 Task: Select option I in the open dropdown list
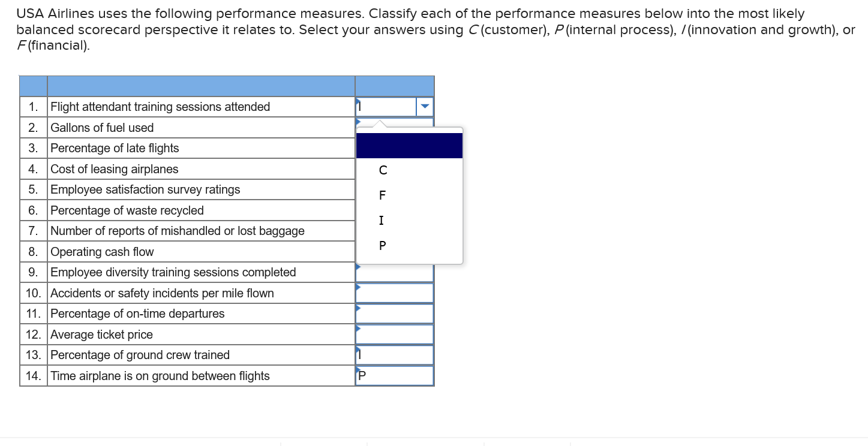coord(382,220)
